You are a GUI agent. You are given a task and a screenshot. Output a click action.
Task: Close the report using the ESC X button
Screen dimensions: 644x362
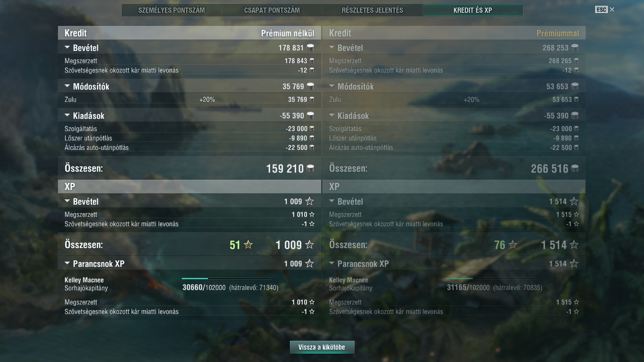click(605, 9)
